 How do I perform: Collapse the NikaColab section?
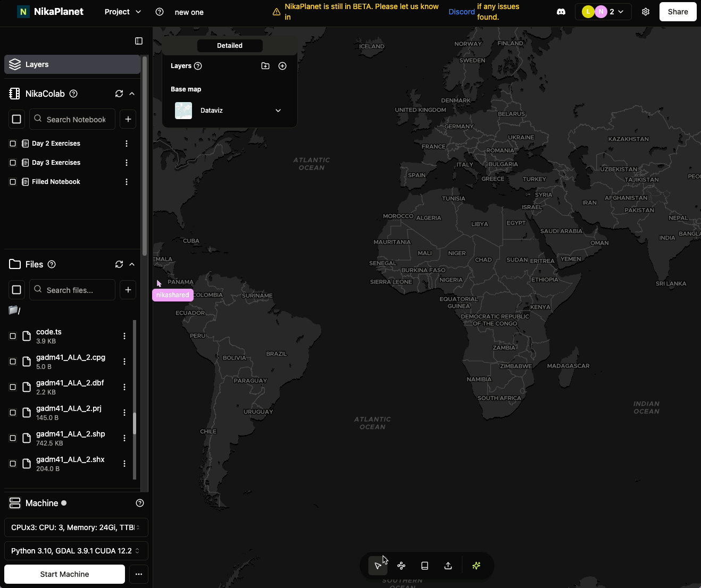pos(132,94)
